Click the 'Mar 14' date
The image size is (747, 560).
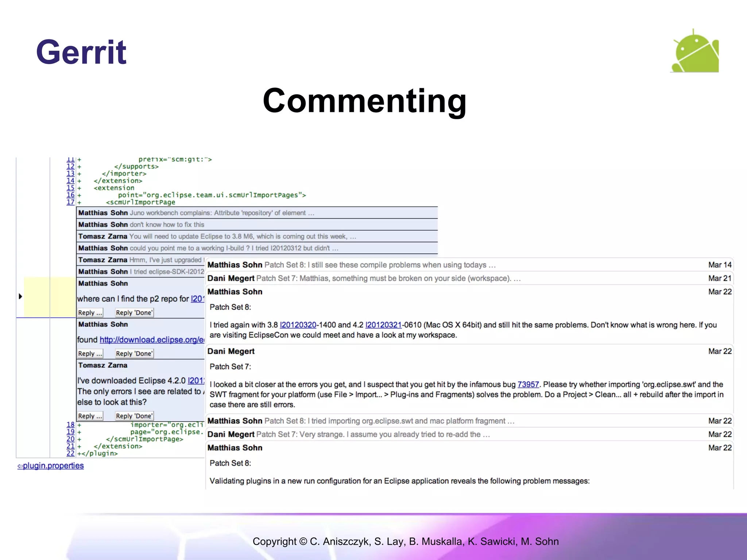click(x=720, y=265)
